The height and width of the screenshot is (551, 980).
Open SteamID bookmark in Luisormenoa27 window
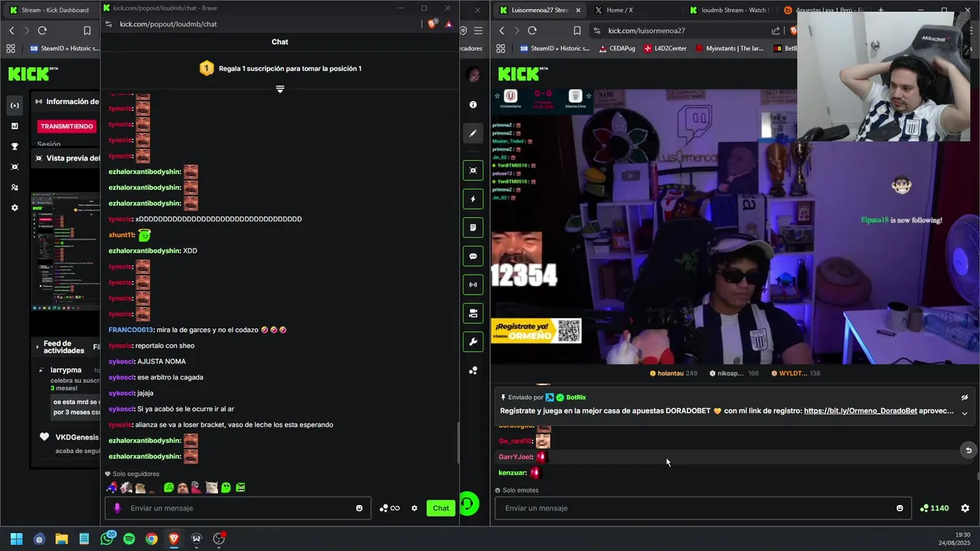[x=555, y=48]
